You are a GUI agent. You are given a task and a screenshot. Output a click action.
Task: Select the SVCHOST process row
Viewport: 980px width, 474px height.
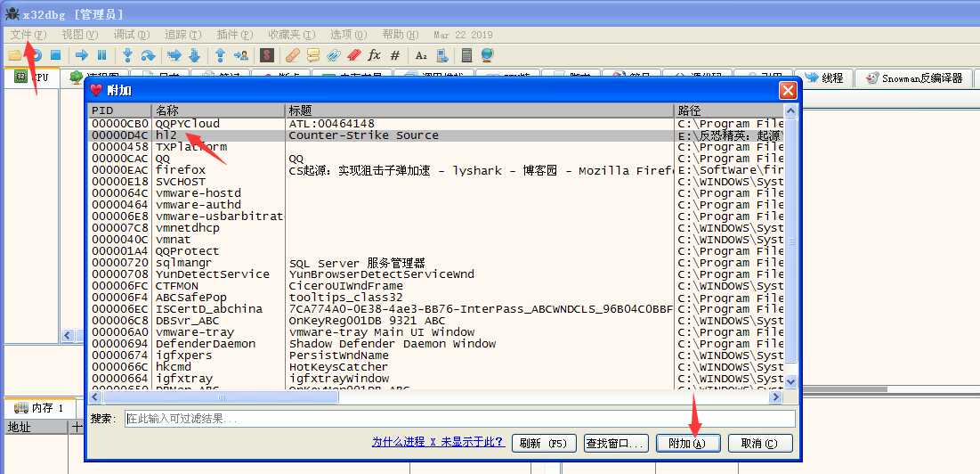click(x=435, y=182)
